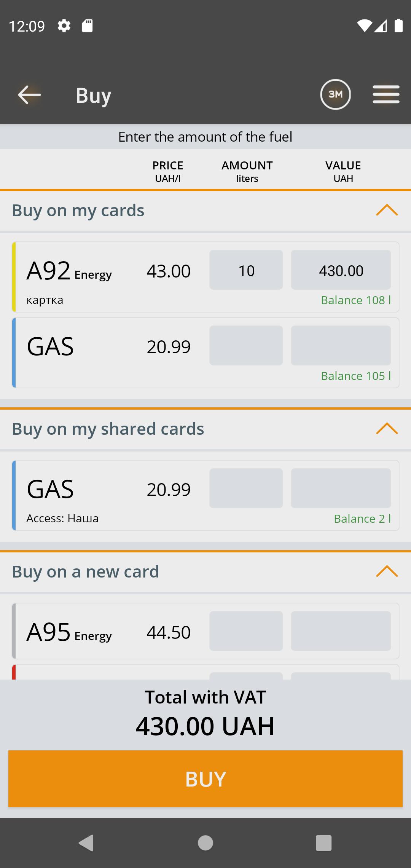Screen dimensions: 411x868
Task: Enter UAH value for shared card GAS
Action: [341, 488]
